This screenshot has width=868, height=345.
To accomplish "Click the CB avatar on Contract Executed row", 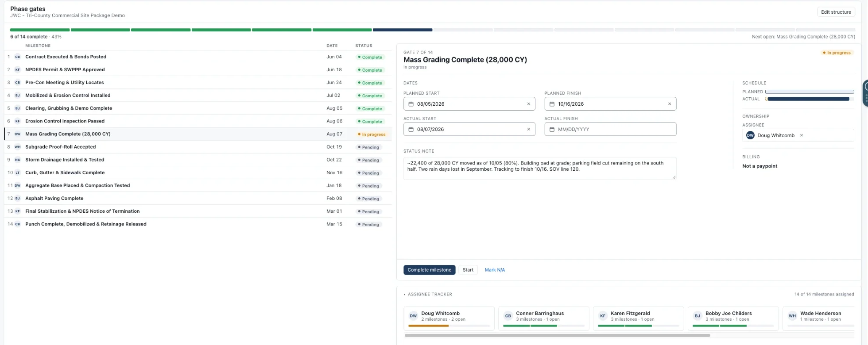I will (x=18, y=57).
